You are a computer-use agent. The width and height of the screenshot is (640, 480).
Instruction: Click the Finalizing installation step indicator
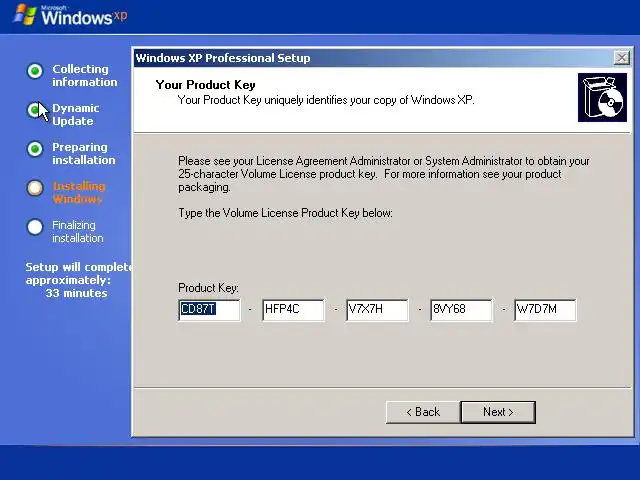pyautogui.click(x=35, y=227)
